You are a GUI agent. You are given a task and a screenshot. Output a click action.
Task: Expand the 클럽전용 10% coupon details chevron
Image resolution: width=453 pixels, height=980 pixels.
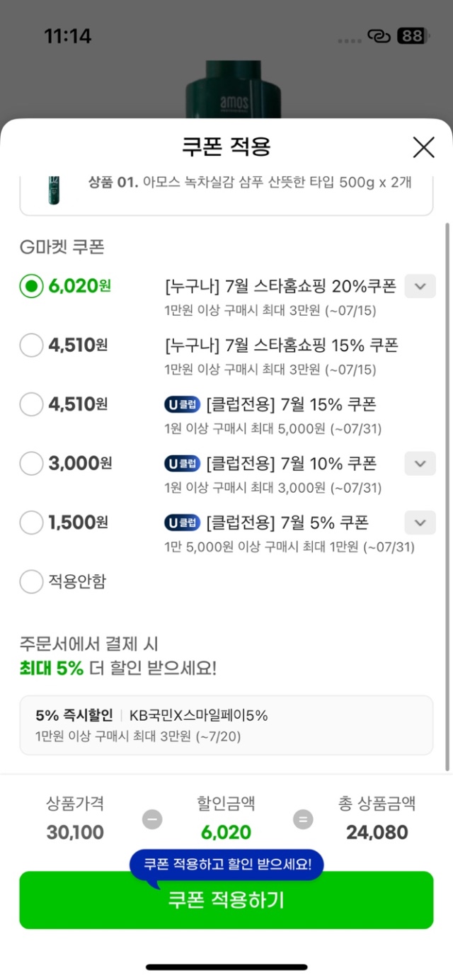tap(420, 464)
